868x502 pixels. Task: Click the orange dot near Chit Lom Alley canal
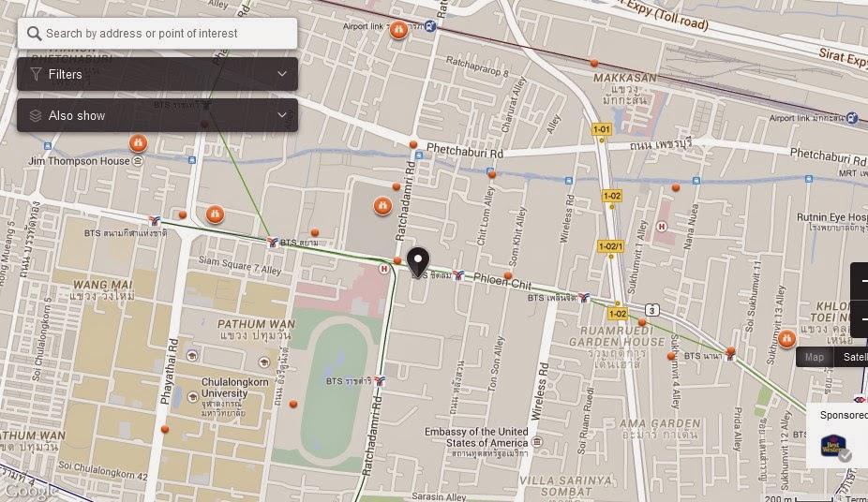pos(491,175)
